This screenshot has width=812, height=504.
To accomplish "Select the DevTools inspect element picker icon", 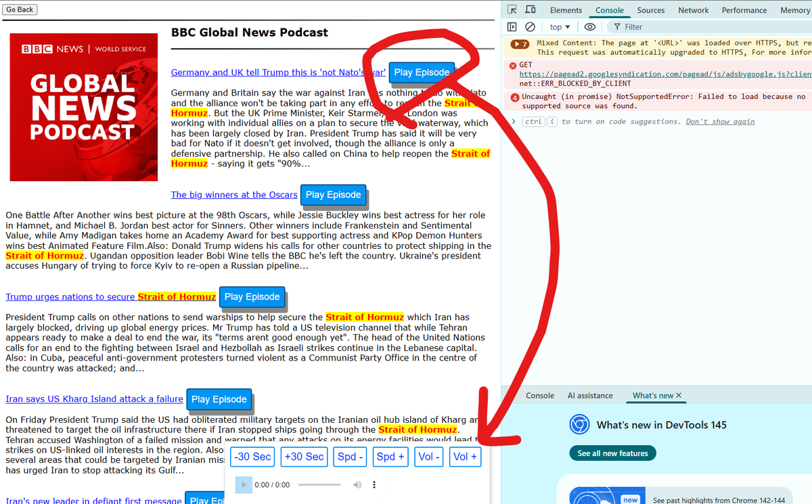I will point(512,10).
